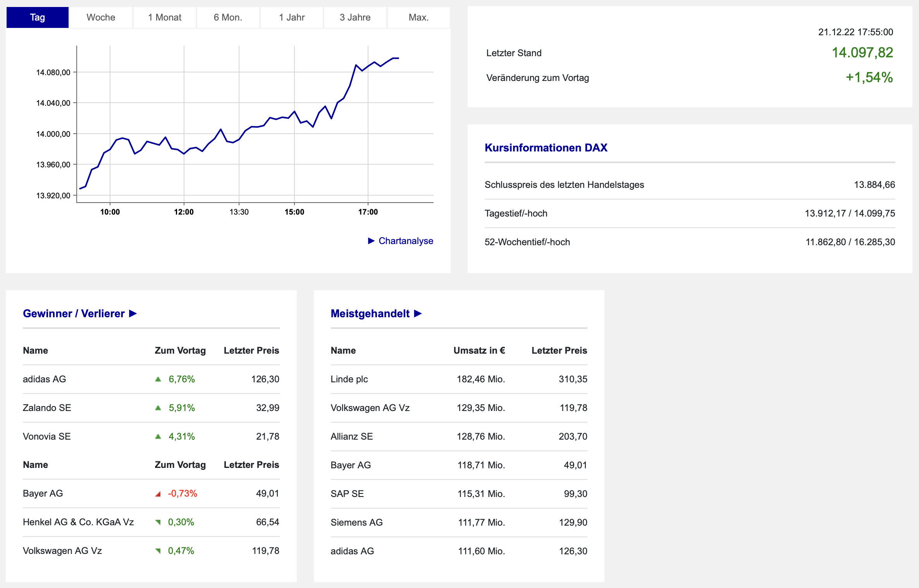The height and width of the screenshot is (588, 919).
Task: Click the green up arrow beside adidas AG
Action: 158,379
